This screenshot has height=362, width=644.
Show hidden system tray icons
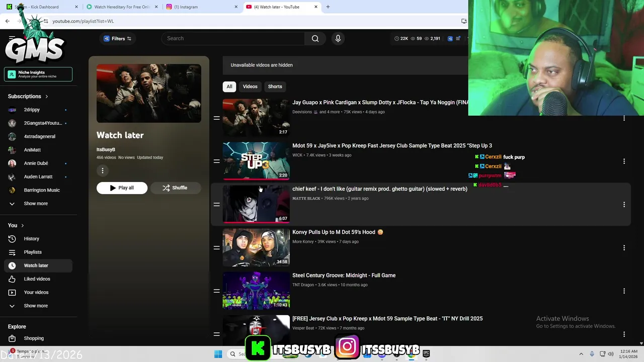(x=581, y=354)
